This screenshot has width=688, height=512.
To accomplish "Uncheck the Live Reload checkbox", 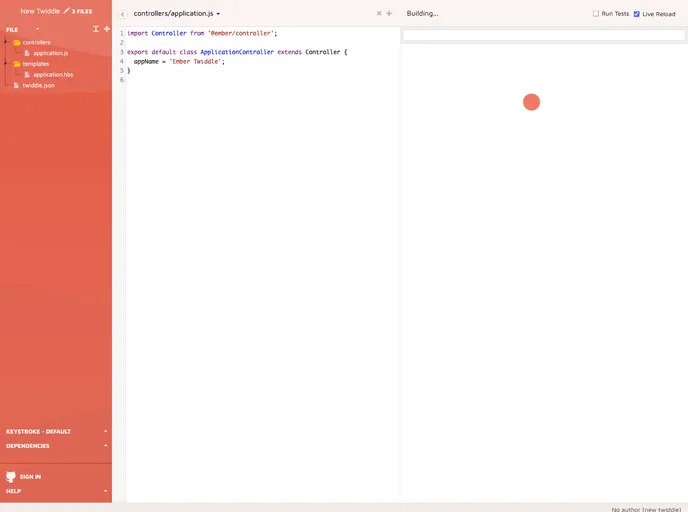I will [x=637, y=14].
